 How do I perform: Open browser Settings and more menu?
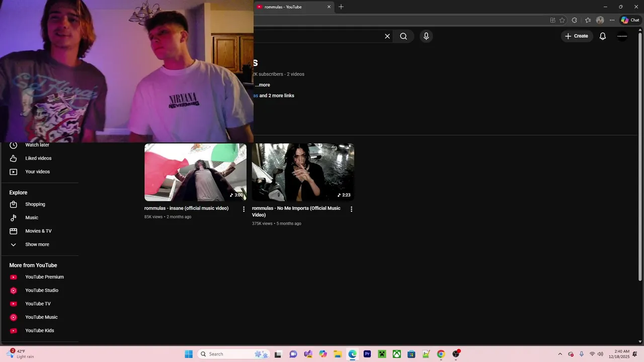tap(612, 20)
